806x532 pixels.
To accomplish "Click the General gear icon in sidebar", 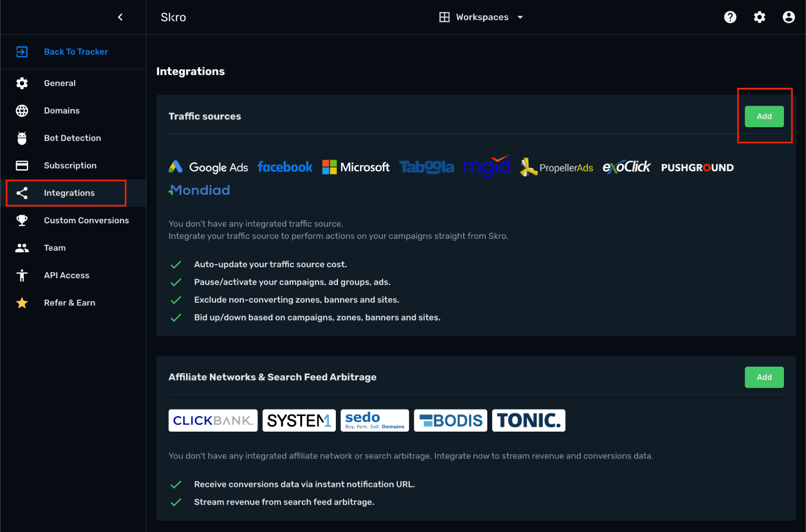I will pyautogui.click(x=22, y=83).
